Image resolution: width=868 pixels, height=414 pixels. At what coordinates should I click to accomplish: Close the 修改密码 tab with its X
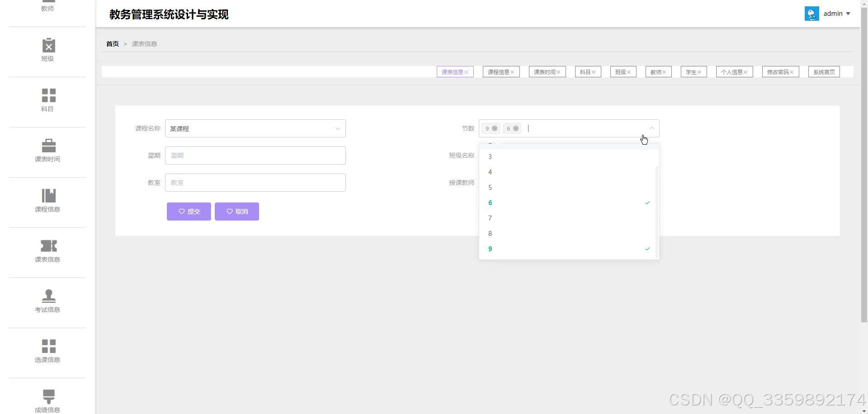click(x=792, y=72)
